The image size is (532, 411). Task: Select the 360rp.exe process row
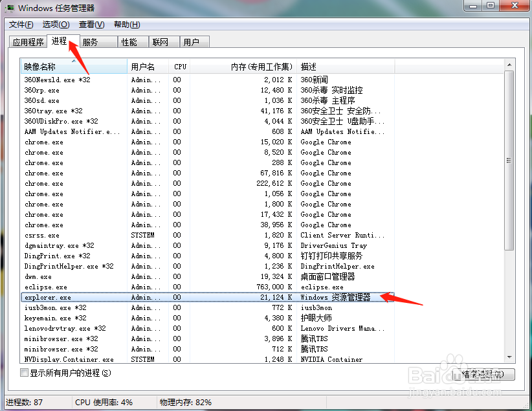coord(208,90)
